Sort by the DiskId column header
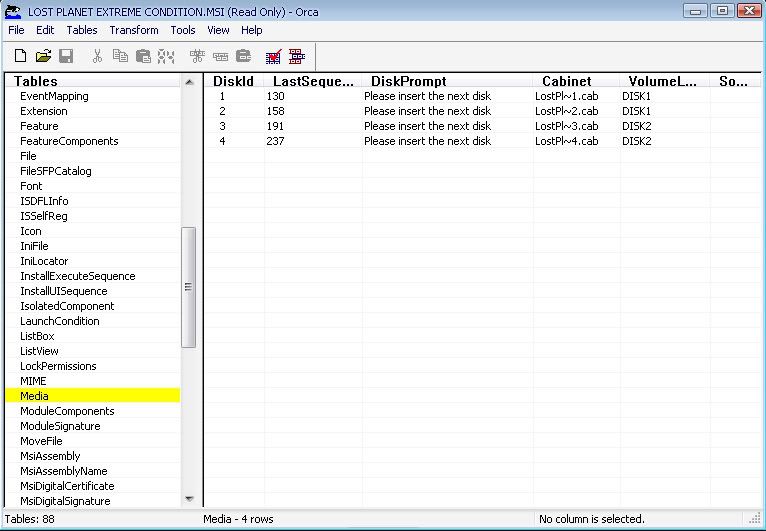 click(x=234, y=81)
